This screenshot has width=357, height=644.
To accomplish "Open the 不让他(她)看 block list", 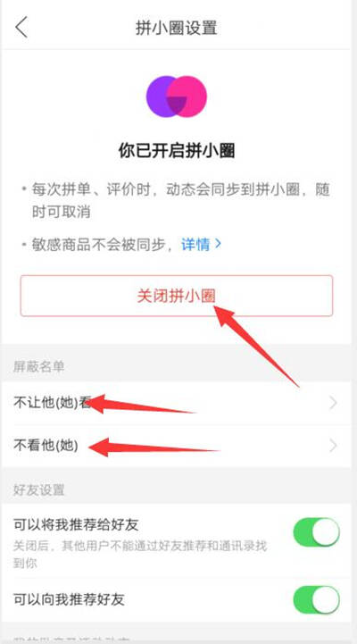I will click(177, 404).
